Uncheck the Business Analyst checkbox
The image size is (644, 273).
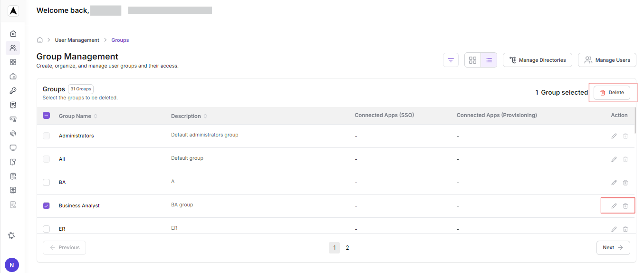pos(46,205)
